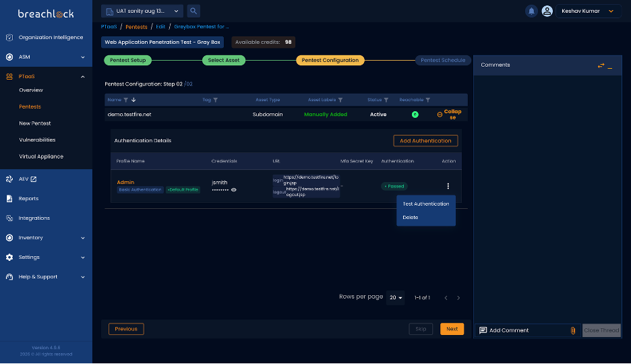Click the Add Authentication button
This screenshot has height=364, width=631.
click(x=425, y=141)
